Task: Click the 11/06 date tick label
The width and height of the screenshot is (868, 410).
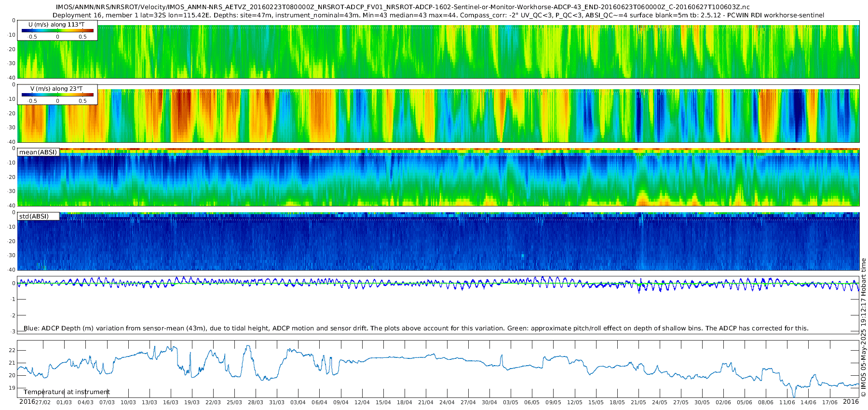Action: click(787, 402)
